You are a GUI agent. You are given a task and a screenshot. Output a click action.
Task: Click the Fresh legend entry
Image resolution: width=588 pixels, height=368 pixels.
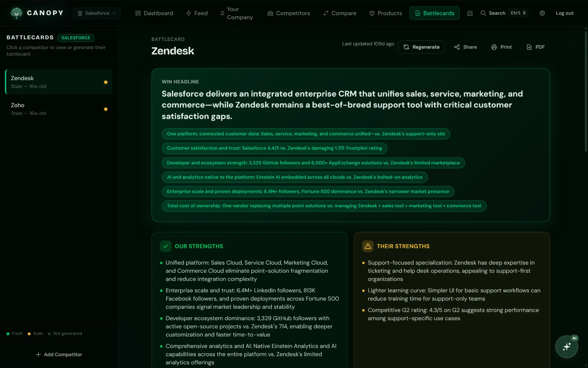coord(15,334)
